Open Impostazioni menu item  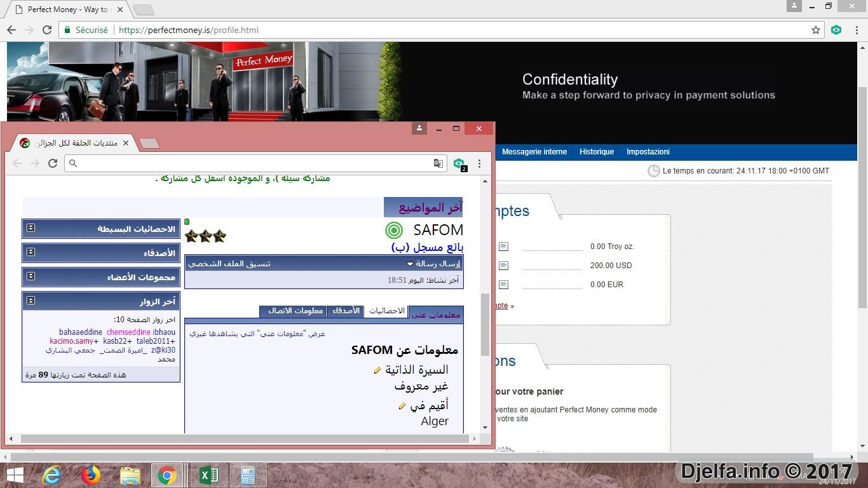click(648, 152)
